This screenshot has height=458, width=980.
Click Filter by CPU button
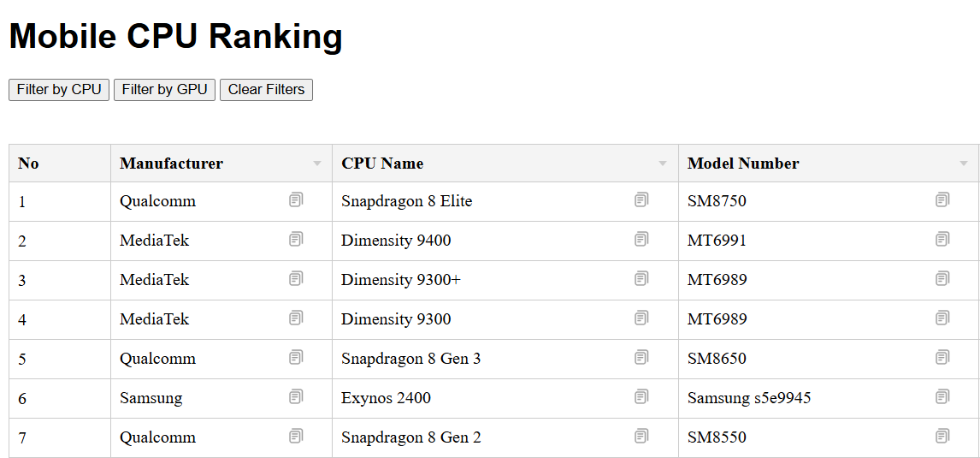pos(59,90)
